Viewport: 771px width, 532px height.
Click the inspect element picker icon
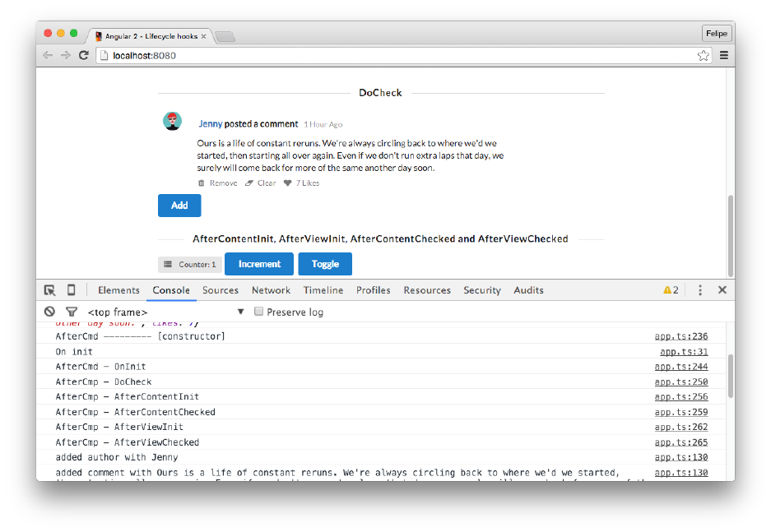click(49, 290)
